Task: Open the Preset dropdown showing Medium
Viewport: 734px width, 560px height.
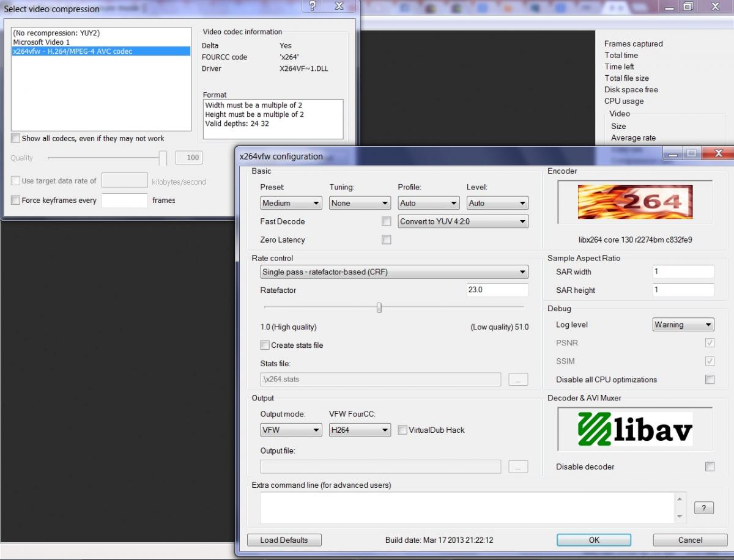Action: point(291,203)
